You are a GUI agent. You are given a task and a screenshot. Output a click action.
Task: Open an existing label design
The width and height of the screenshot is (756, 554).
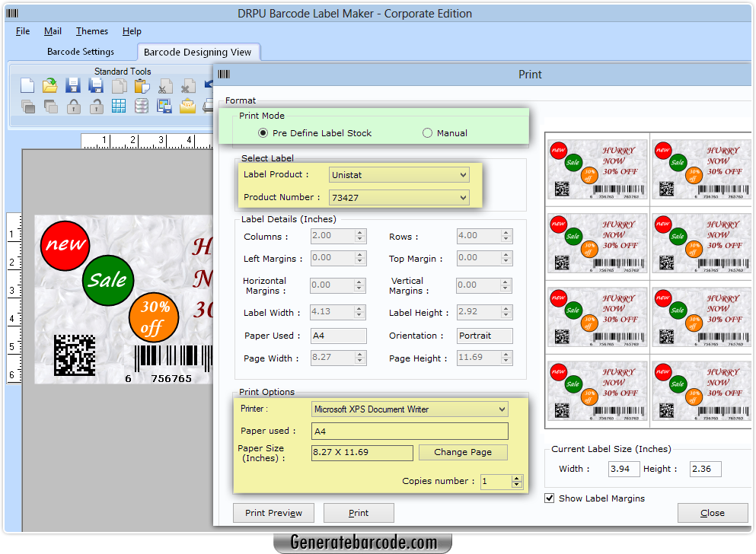49,85
